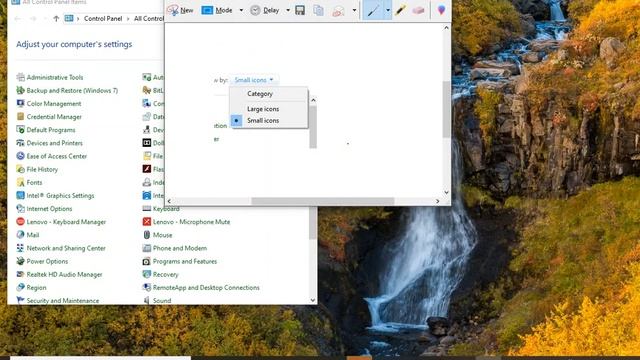Click the Ease of Access Center icon
The width and height of the screenshot is (640, 360).
click(x=20, y=156)
